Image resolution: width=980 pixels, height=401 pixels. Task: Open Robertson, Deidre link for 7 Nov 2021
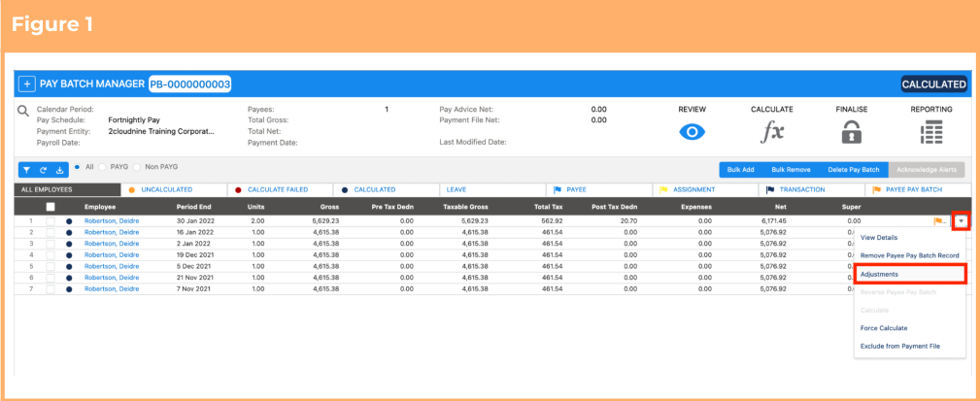coord(112,289)
